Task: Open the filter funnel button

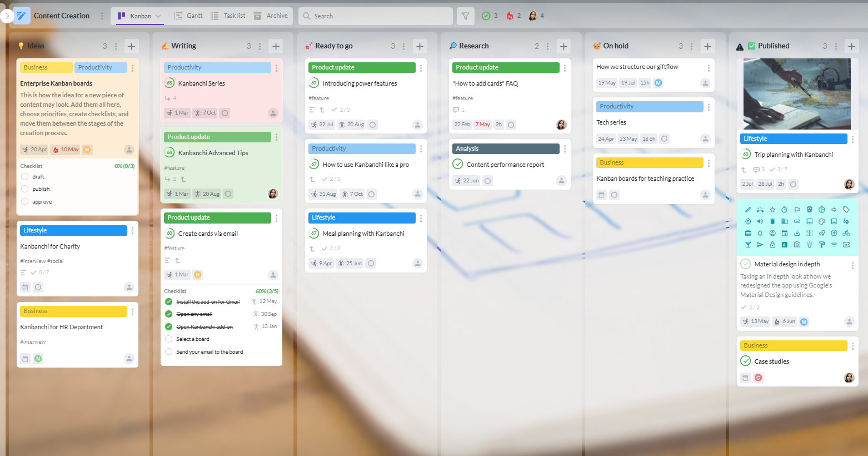Action: tap(466, 16)
